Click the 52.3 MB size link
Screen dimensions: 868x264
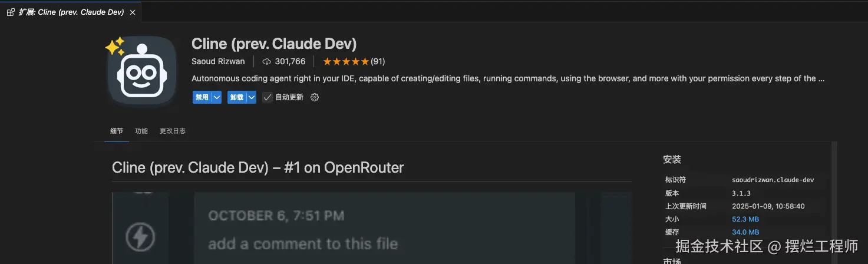[745, 219]
